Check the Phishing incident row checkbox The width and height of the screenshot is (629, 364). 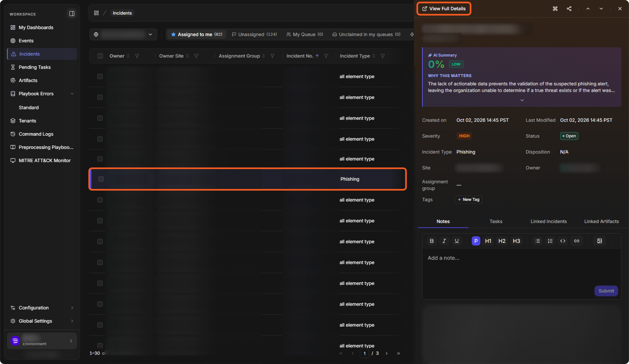(101, 179)
